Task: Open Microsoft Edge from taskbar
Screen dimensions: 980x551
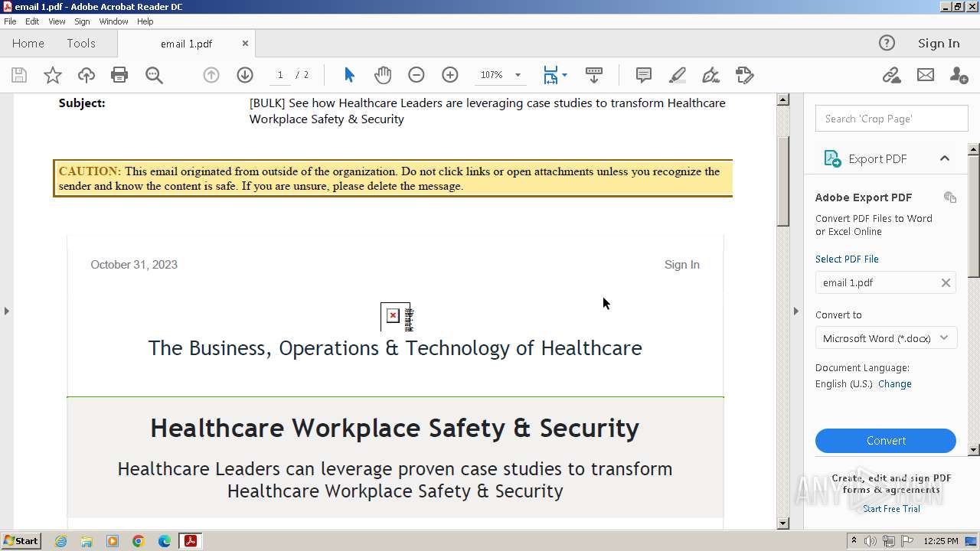Action: pyautogui.click(x=164, y=541)
